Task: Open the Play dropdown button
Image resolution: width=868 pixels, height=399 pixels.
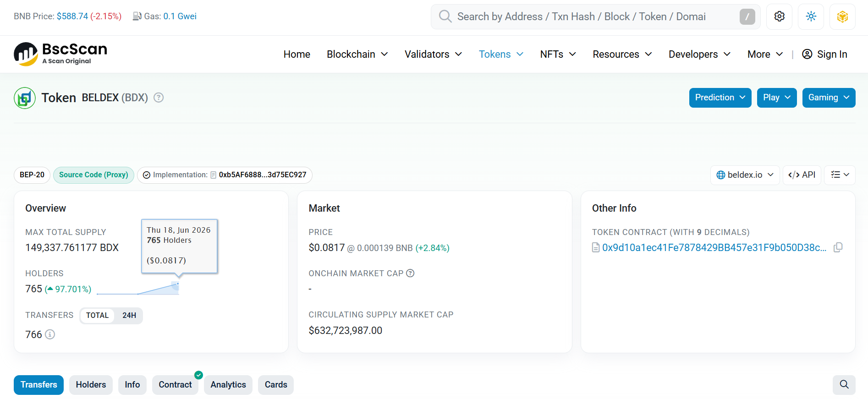Action: (x=777, y=98)
